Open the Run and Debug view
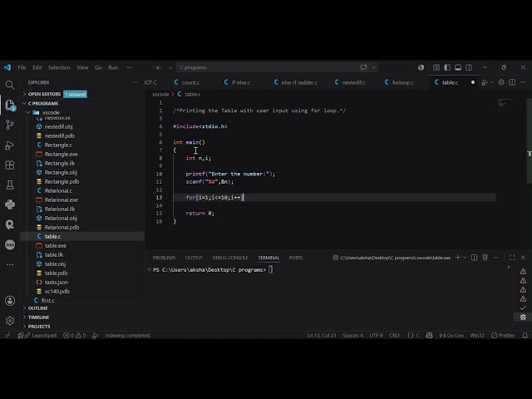Viewport: 532px width, 399px height. tap(10, 145)
